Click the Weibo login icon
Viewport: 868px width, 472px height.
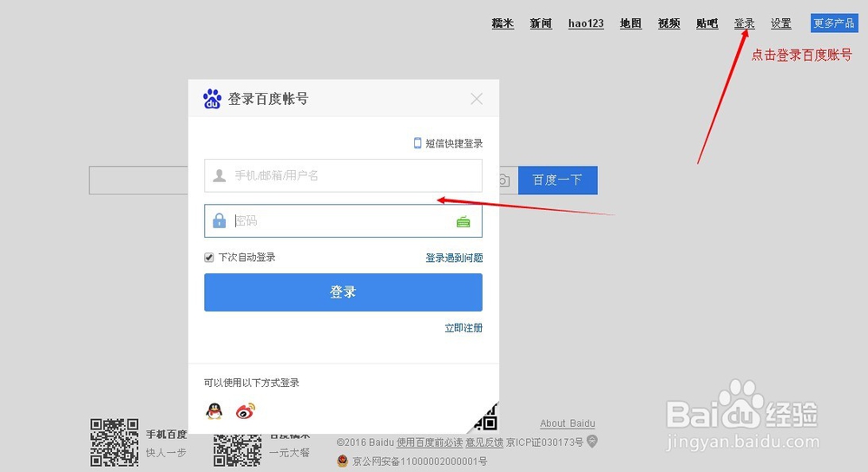click(246, 411)
